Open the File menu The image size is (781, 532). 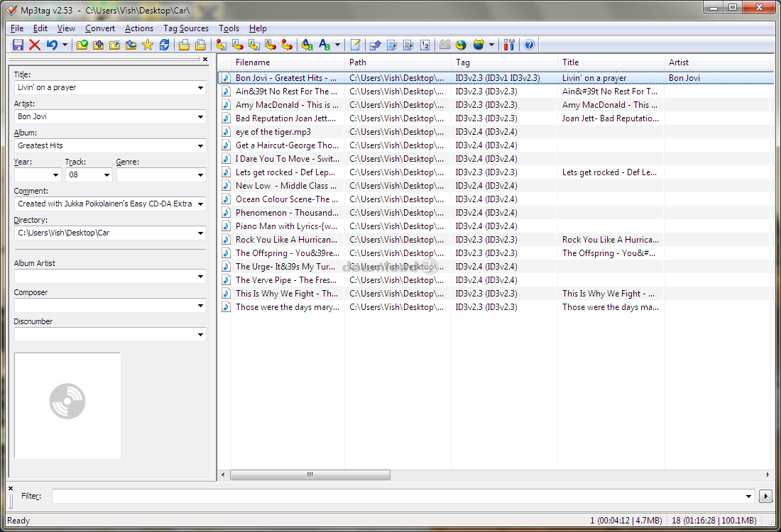[17, 28]
